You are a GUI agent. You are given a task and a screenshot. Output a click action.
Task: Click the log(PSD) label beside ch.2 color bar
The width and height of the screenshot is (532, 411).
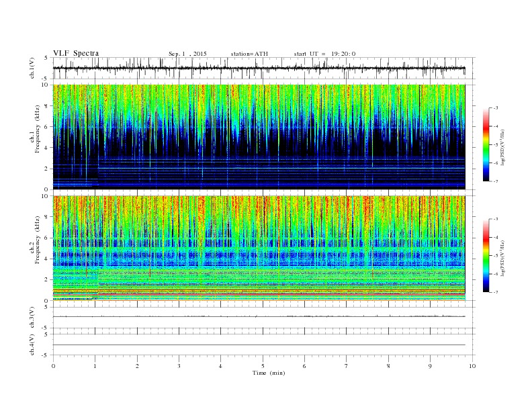[503, 258]
